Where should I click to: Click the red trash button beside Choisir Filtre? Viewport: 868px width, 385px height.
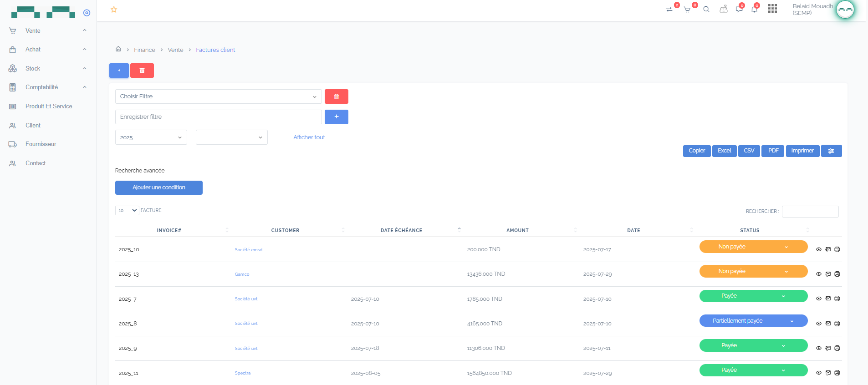tap(337, 96)
